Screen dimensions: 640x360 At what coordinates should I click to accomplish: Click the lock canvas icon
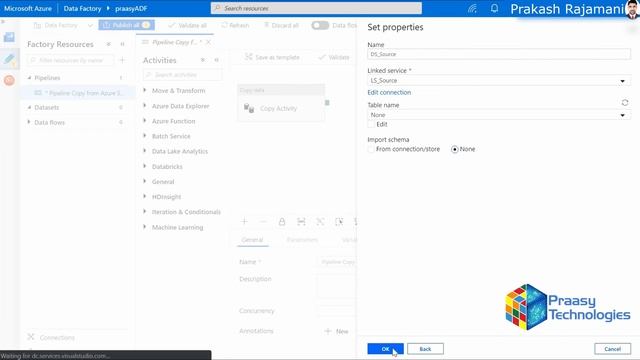coord(282,222)
